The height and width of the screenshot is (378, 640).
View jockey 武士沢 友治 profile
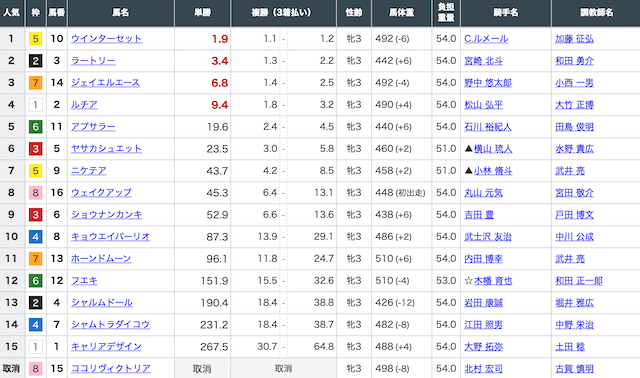click(488, 237)
